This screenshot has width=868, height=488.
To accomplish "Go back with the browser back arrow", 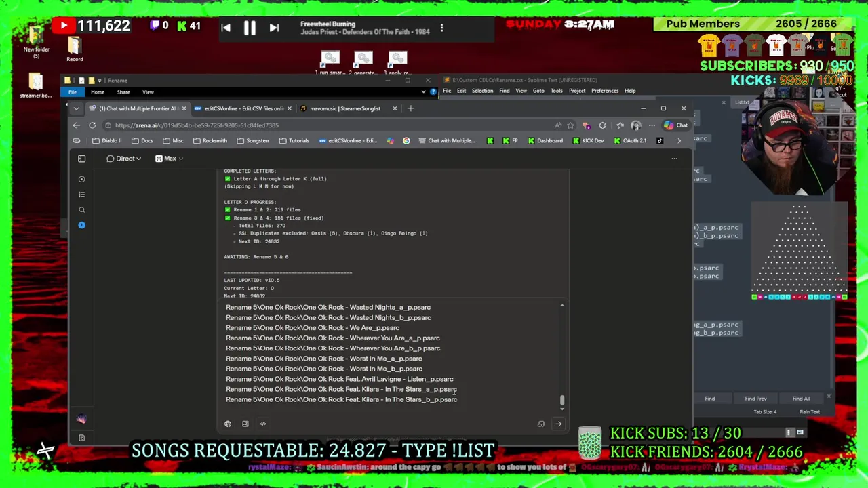I will click(x=76, y=125).
